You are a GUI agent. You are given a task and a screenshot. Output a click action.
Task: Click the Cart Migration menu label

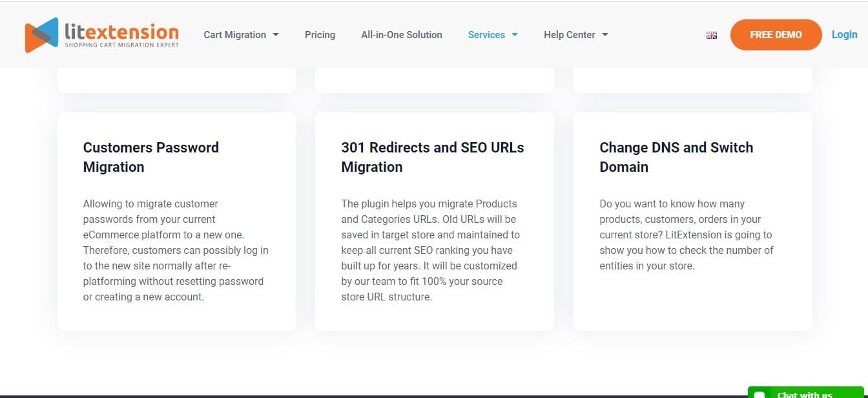(234, 35)
